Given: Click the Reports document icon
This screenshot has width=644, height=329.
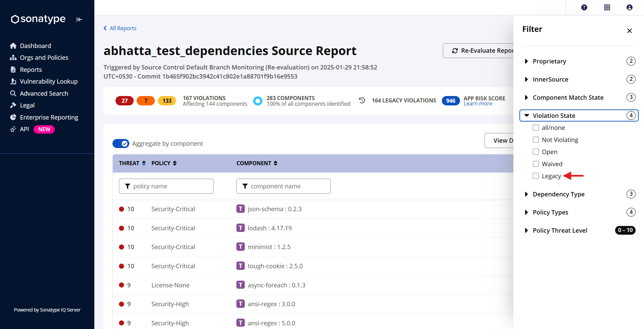Looking at the screenshot, I should 13,69.
